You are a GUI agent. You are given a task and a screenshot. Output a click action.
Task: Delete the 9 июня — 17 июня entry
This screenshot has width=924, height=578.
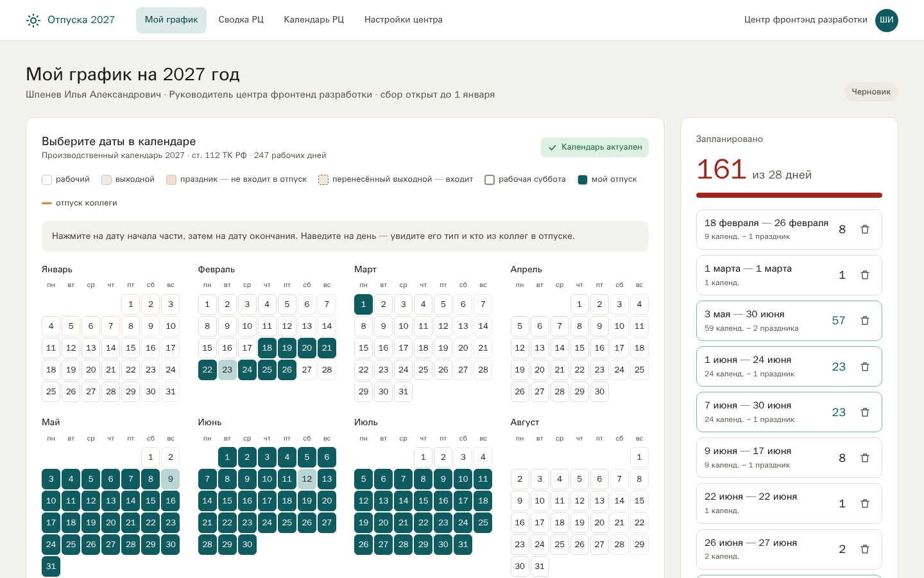coord(865,458)
